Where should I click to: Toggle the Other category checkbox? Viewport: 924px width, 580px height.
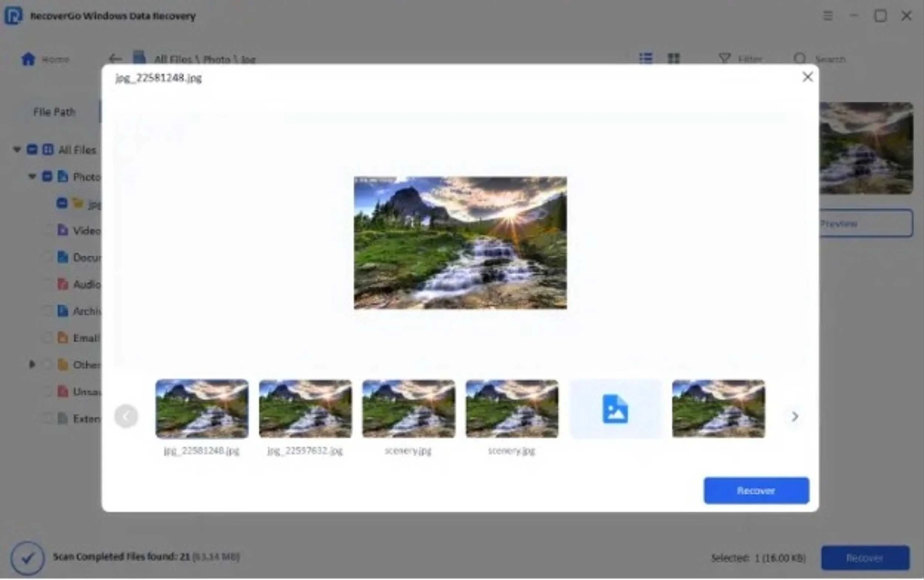47,364
